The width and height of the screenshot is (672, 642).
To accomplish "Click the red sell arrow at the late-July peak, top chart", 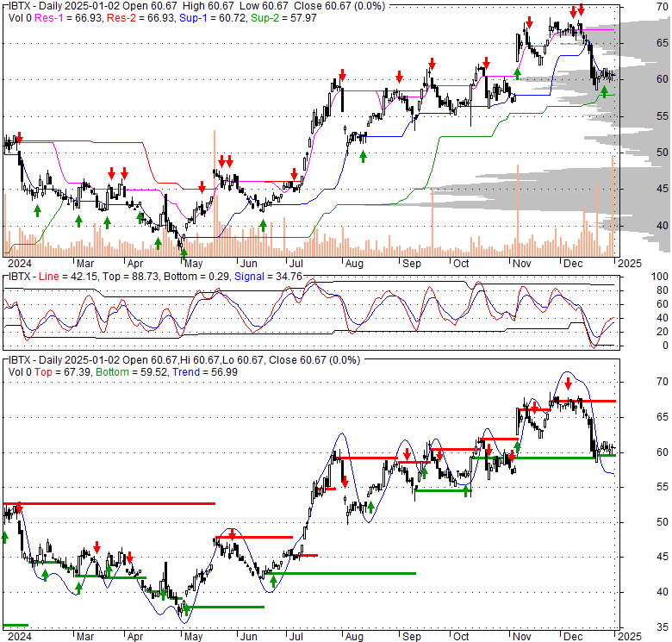I will [x=342, y=75].
